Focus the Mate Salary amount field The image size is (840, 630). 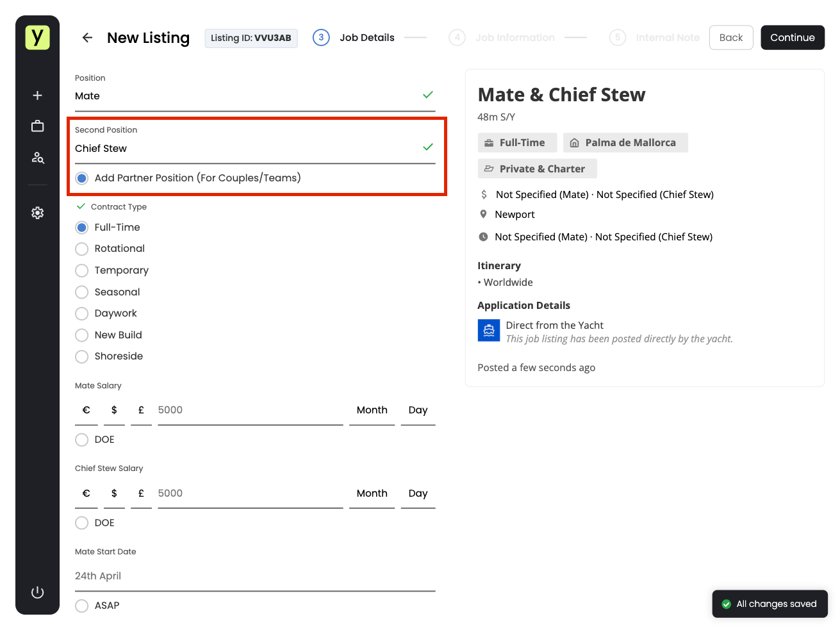tap(250, 410)
